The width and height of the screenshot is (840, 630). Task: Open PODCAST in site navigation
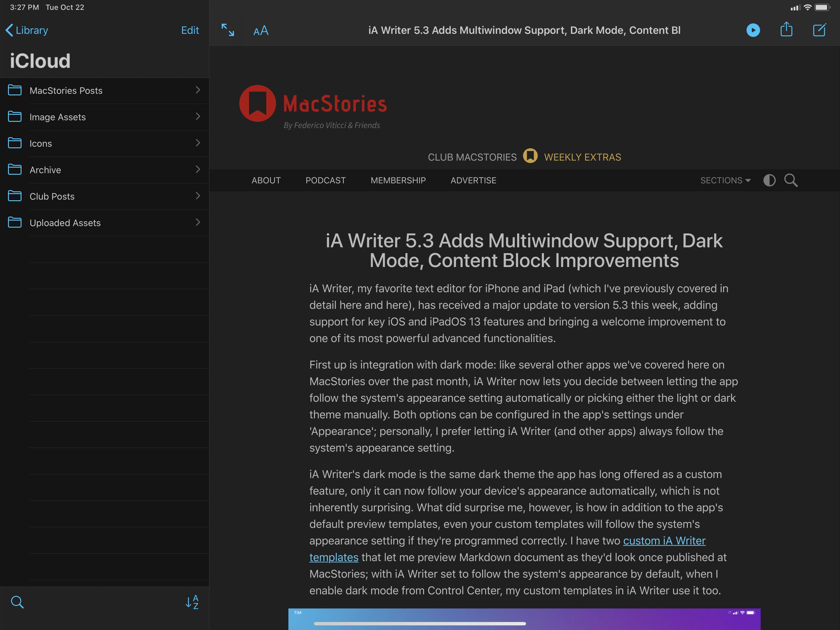coord(325,181)
